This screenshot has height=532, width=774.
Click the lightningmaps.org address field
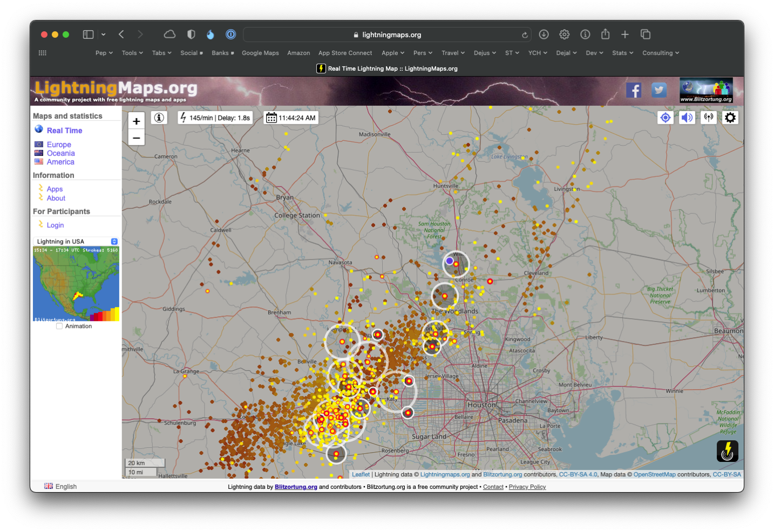387,35
